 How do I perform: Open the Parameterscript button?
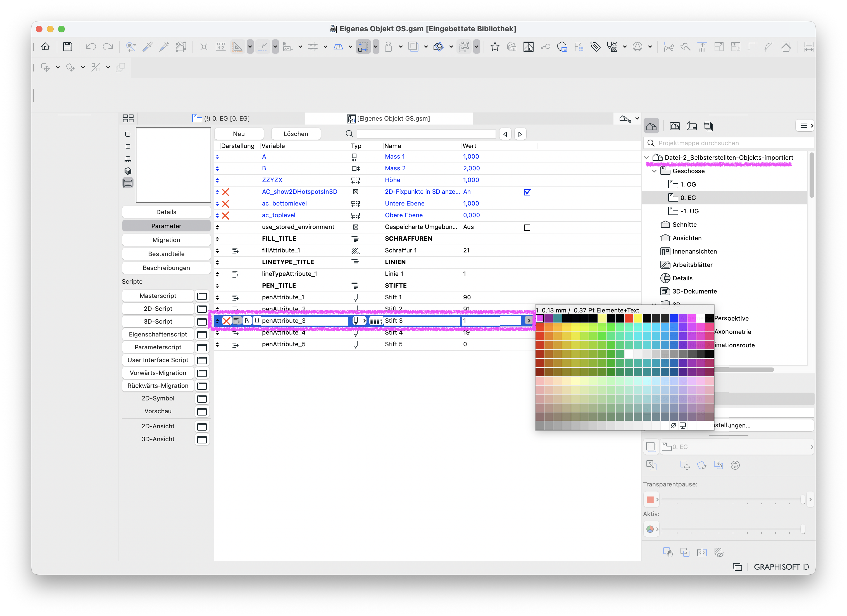[158, 347]
